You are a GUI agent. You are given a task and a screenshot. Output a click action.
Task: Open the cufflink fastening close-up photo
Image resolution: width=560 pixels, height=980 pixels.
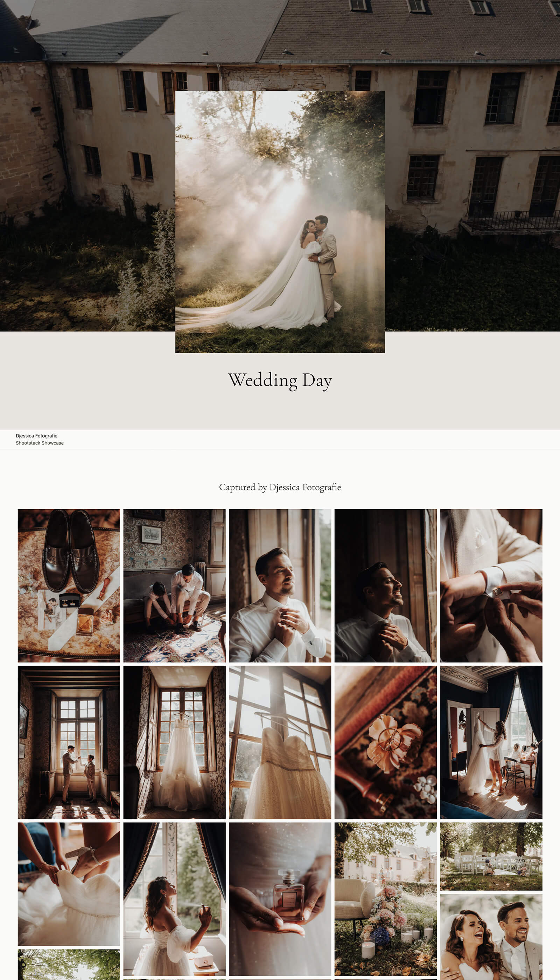[x=491, y=586]
